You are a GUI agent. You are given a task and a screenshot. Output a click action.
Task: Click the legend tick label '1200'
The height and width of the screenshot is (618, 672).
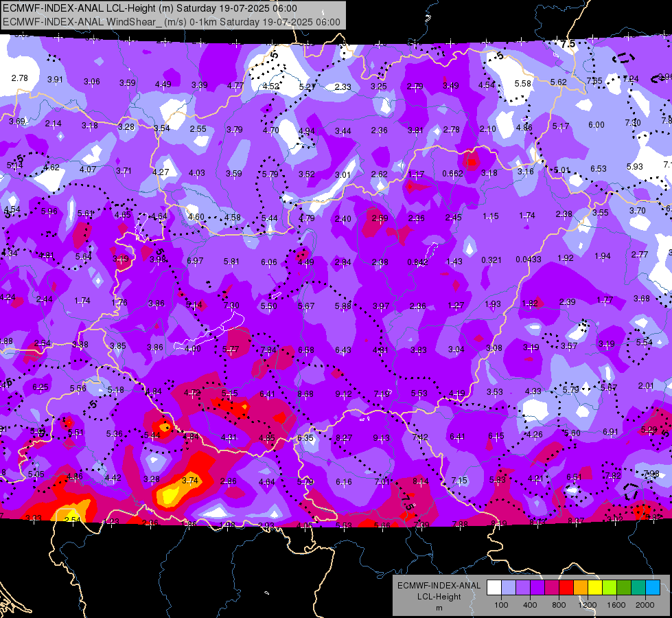(x=588, y=605)
